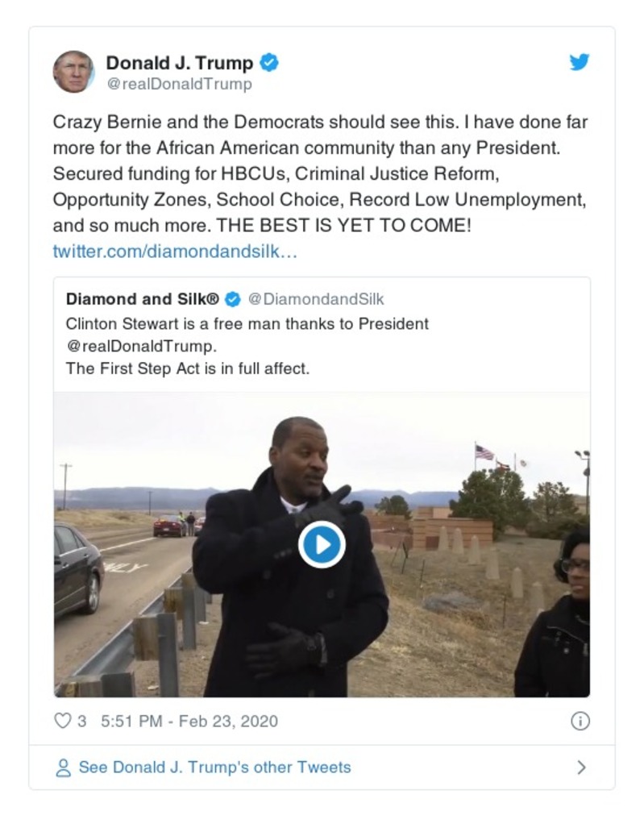
Task: Click the Twitter bird logo
Action: (x=579, y=62)
